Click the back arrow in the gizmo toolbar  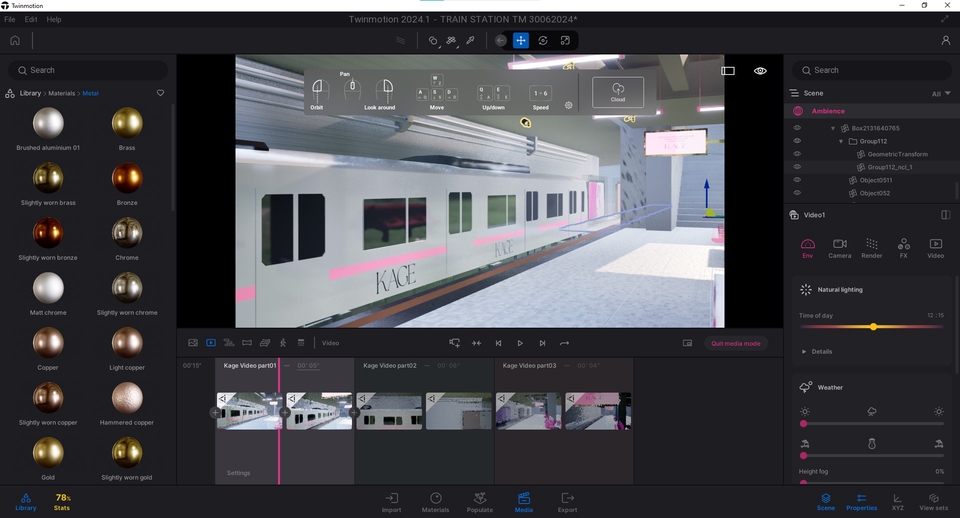click(x=501, y=40)
